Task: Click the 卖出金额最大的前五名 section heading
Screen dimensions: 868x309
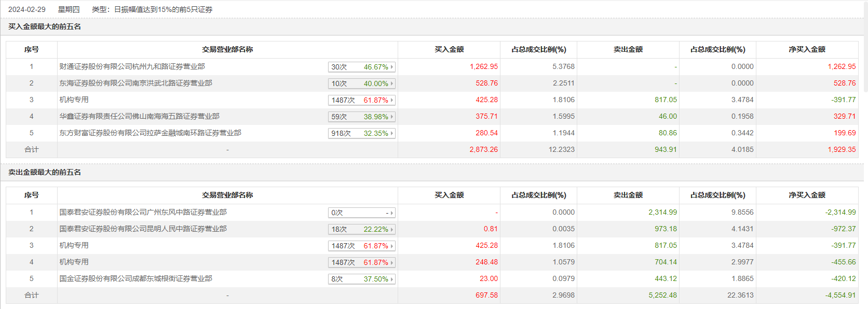Action: (45, 172)
